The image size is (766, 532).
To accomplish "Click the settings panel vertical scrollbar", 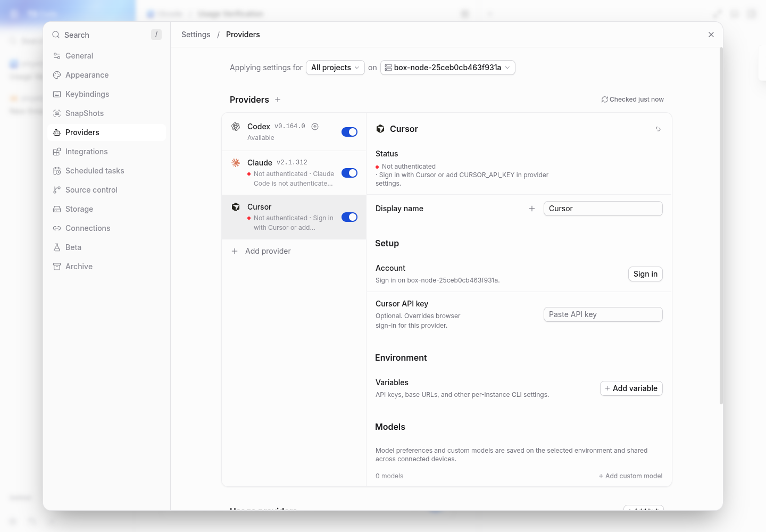I will pyautogui.click(x=721, y=226).
